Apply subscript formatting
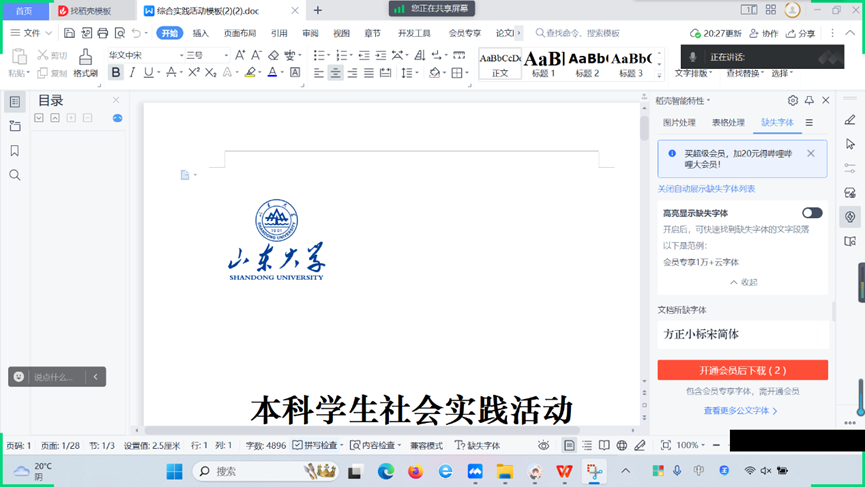This screenshot has height=487, width=865. [210, 72]
